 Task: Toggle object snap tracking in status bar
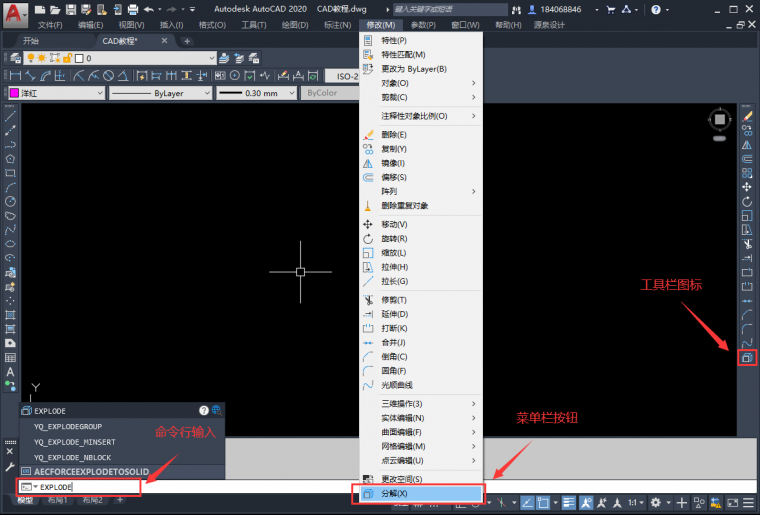tap(527, 503)
